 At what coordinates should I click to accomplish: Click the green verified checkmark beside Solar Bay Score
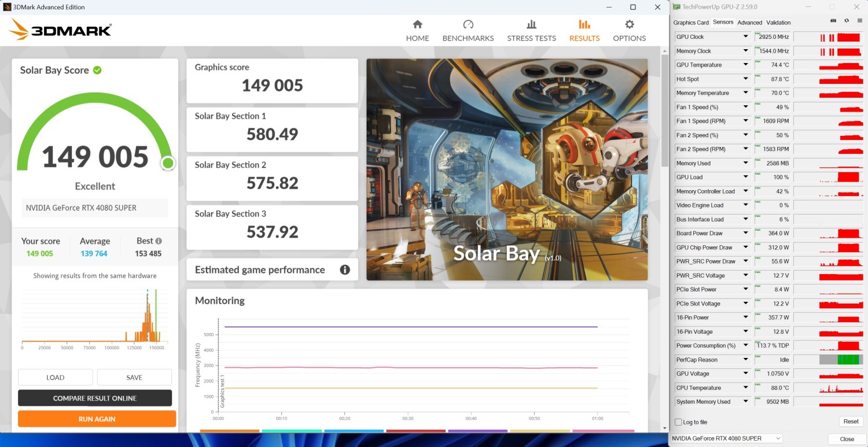click(97, 70)
